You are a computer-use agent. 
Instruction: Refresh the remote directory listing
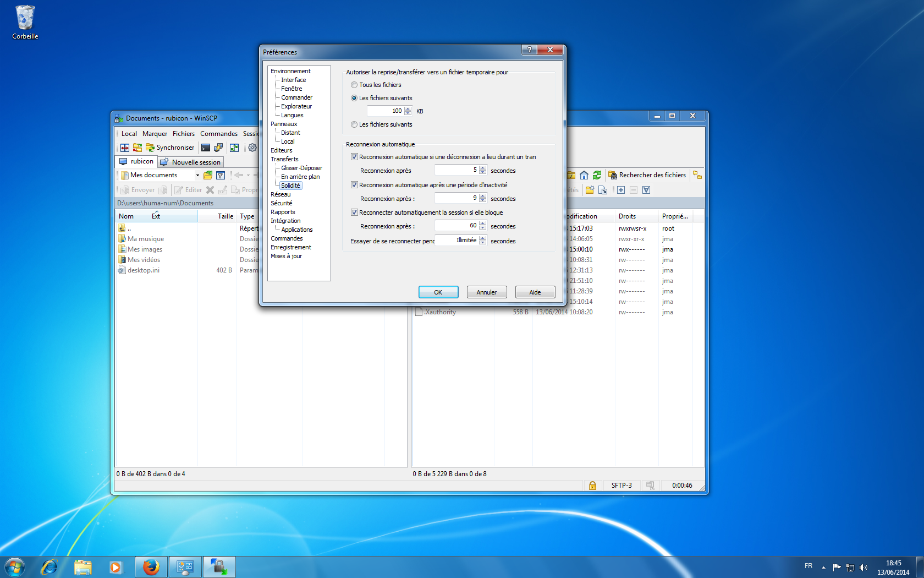(597, 175)
